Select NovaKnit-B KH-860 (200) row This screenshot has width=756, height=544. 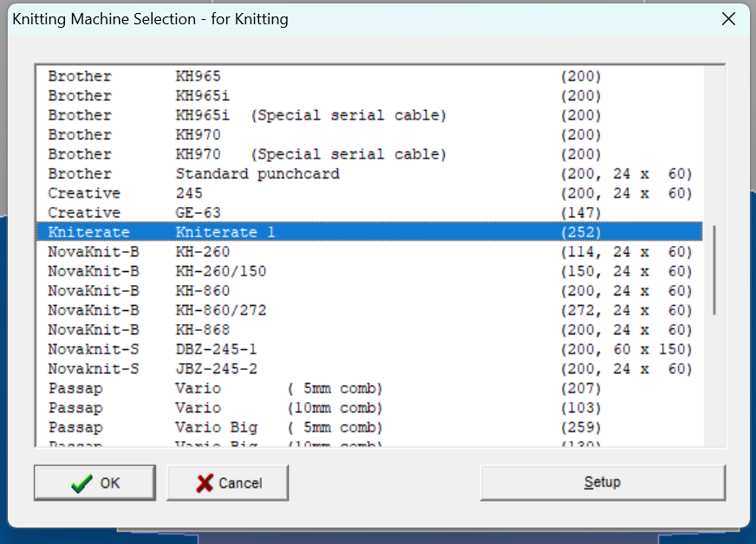[370, 290]
